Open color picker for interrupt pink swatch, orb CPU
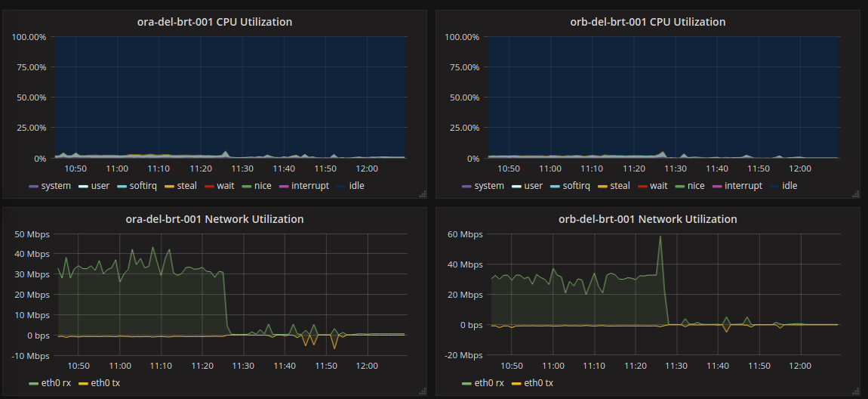 pyautogui.click(x=717, y=186)
